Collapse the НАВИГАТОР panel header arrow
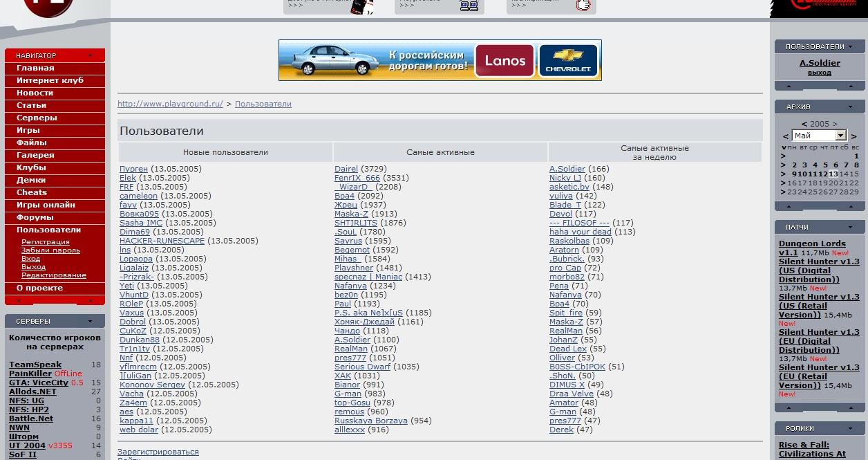Screen dimensions: 868x460 (90, 55)
